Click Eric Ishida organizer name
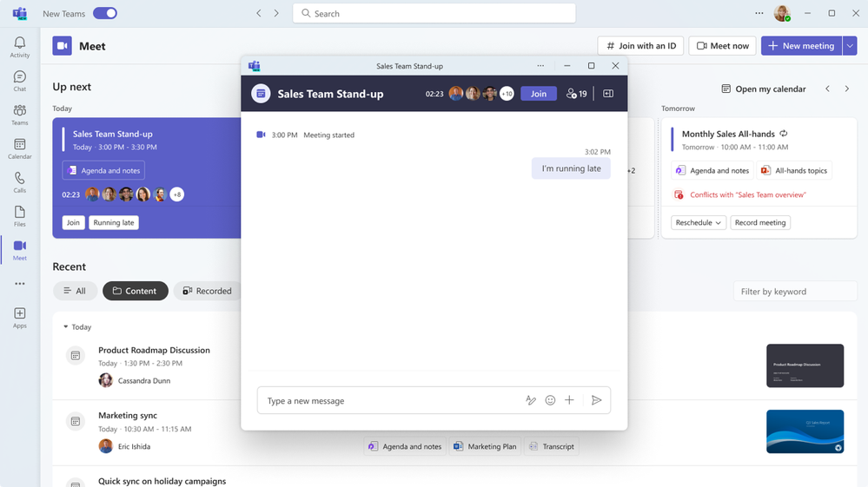 134,446
